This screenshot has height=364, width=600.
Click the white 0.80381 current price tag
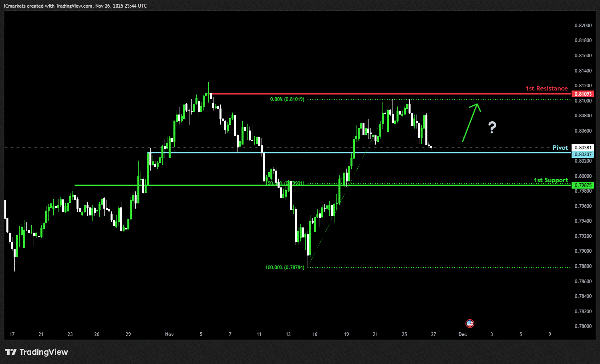point(583,148)
